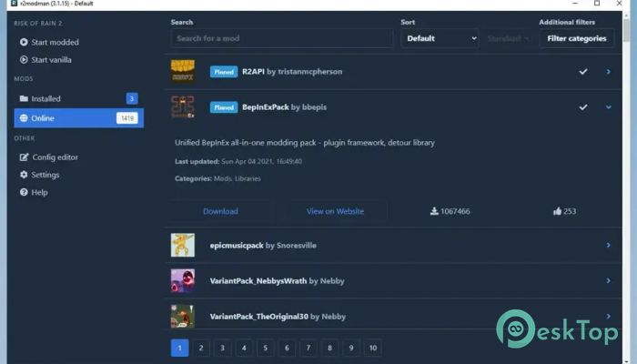Click View on Website link
This screenshot has width=637, height=364.
(x=335, y=211)
